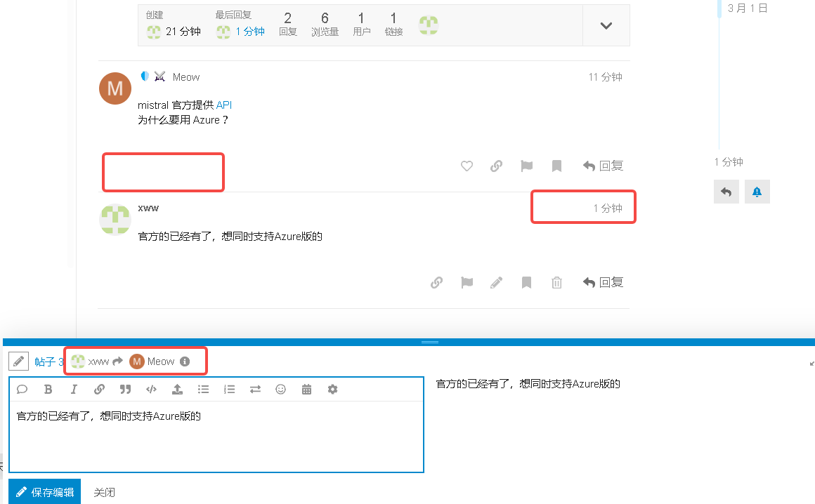Screen dimensions: 815x504
Task: Expand the topic summary chevron
Action: (x=606, y=25)
